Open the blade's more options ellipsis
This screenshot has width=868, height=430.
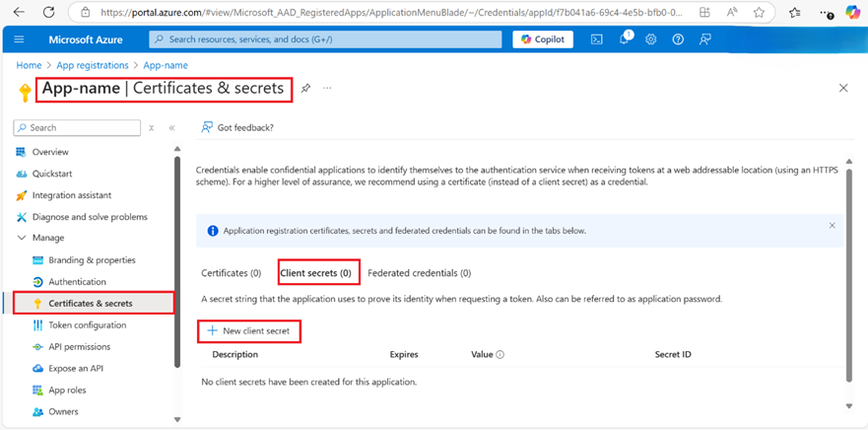(327, 88)
